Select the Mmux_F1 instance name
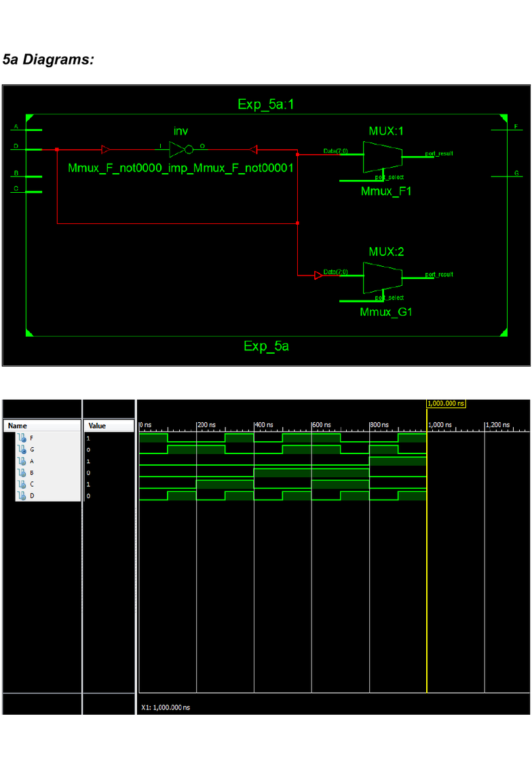 coord(386,191)
